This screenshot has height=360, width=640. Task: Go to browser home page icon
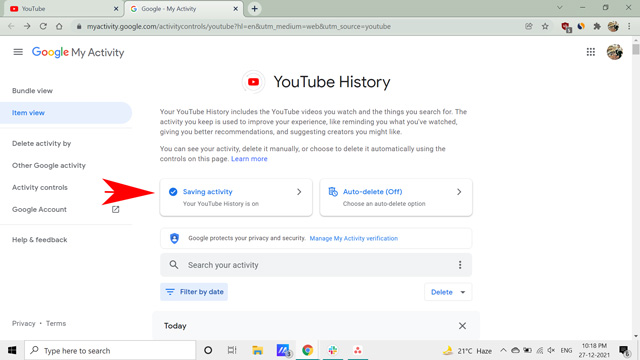(59, 26)
